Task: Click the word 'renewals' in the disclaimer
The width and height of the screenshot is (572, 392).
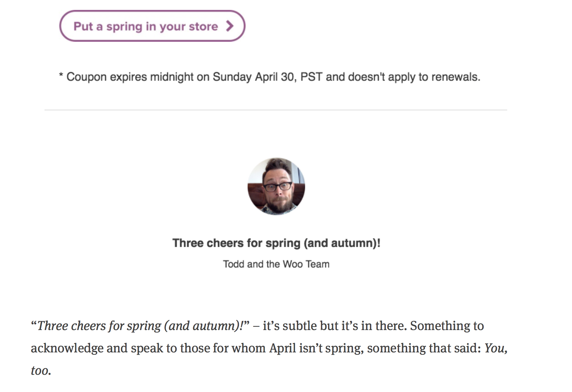Action: (455, 77)
